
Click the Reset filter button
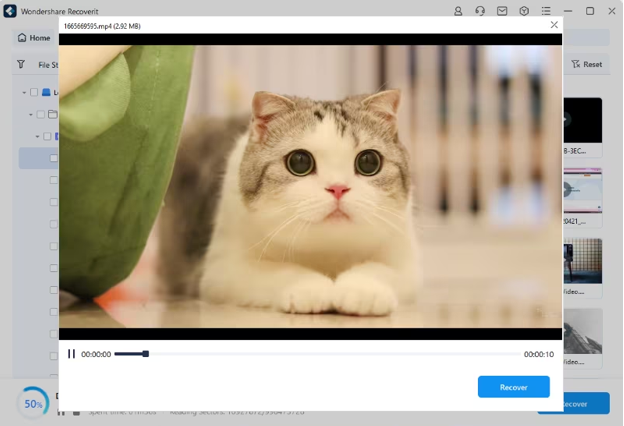coord(587,64)
